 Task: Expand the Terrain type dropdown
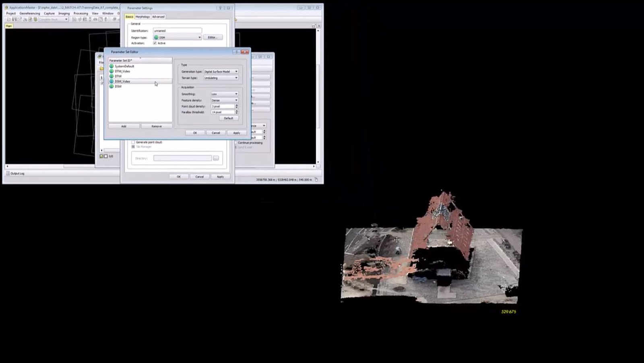tap(221, 78)
